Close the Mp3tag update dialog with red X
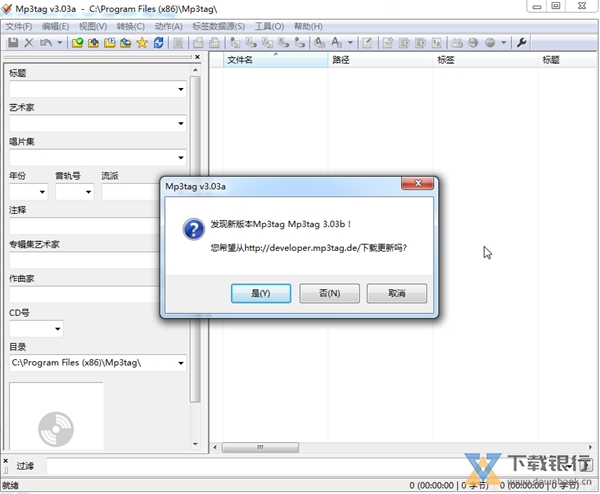600x494 pixels. (417, 183)
